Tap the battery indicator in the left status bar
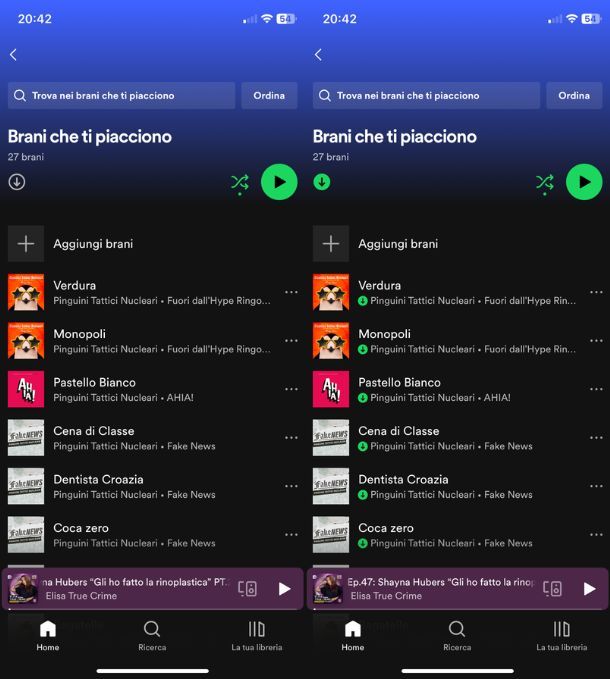Image resolution: width=610 pixels, height=679 pixels. coord(286,19)
